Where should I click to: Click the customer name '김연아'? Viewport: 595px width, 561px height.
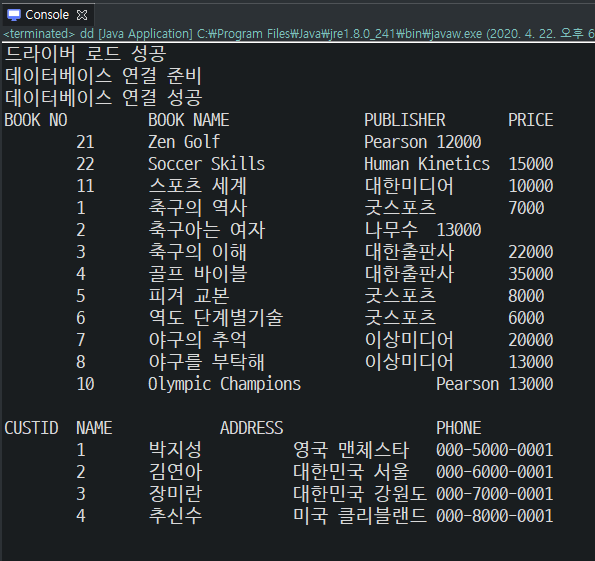[175, 472]
